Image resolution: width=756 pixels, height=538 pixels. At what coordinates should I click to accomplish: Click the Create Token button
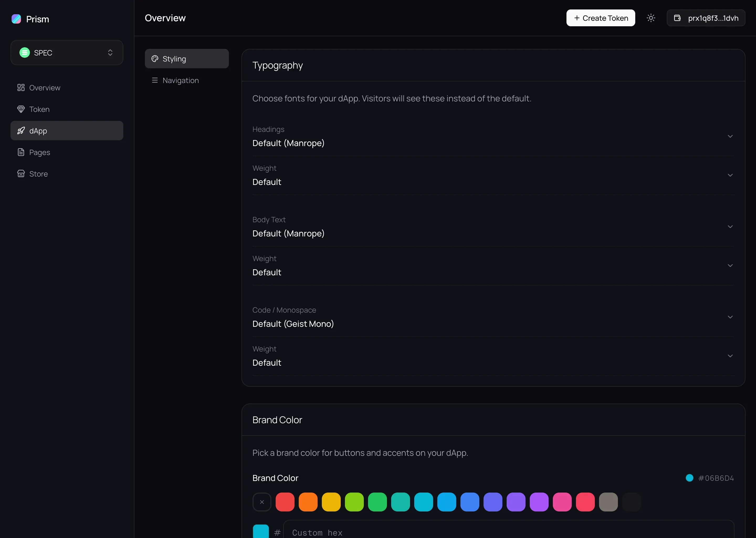600,18
